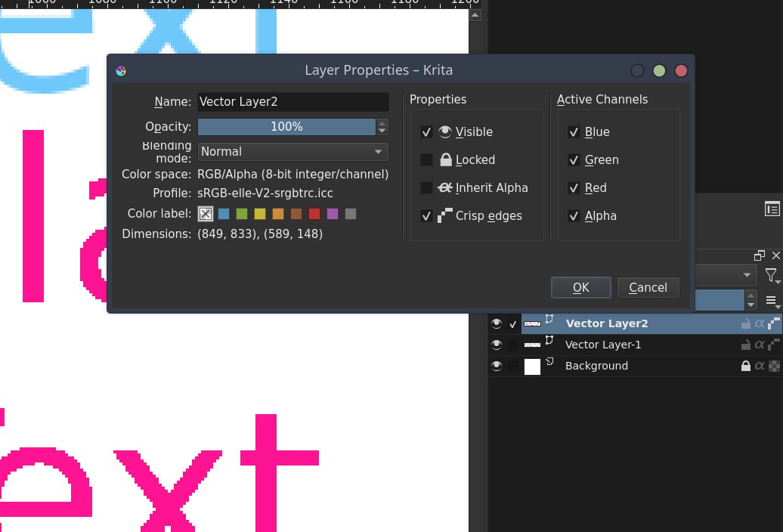Toggle crisp edges icon on Vector Layer2 row
This screenshot has height=532, width=783.
coord(773,323)
